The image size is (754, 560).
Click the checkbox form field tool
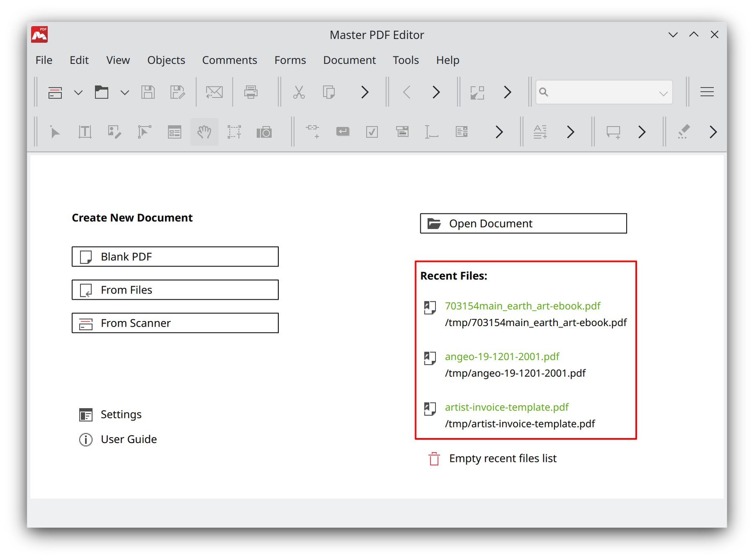372,132
